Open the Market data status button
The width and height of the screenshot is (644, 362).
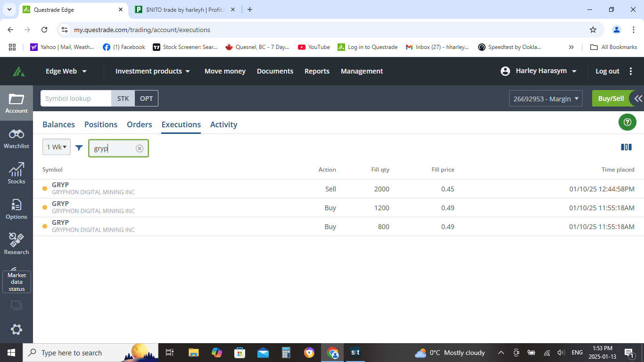pyautogui.click(x=17, y=282)
